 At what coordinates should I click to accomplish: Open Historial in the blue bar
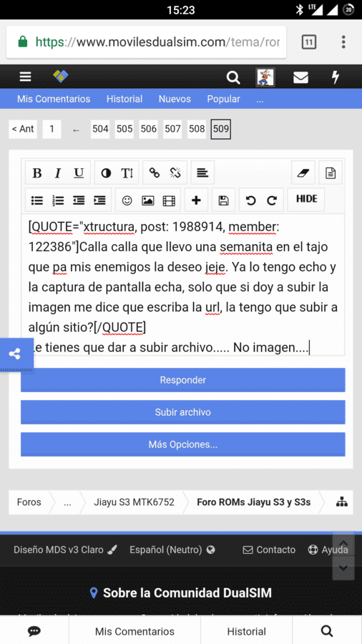tap(124, 99)
